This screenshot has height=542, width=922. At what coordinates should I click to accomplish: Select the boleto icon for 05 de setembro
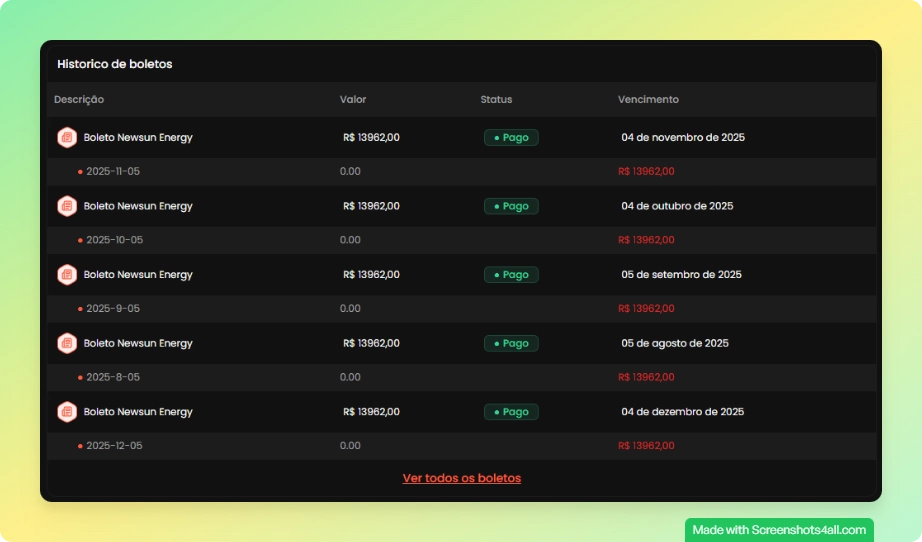(x=67, y=275)
